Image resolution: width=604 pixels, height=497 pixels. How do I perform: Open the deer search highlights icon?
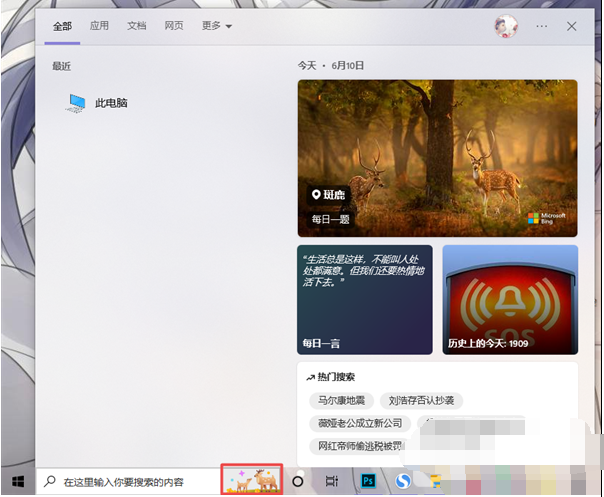(252, 481)
